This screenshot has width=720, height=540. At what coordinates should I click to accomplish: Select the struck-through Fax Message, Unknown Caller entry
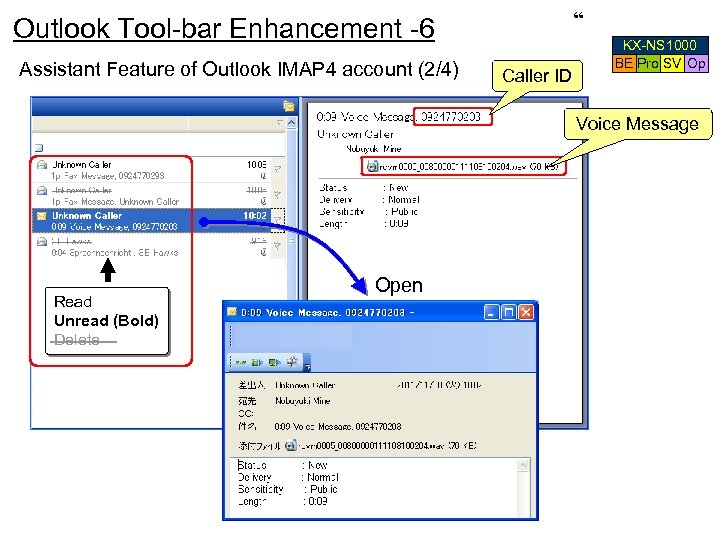tap(153, 196)
